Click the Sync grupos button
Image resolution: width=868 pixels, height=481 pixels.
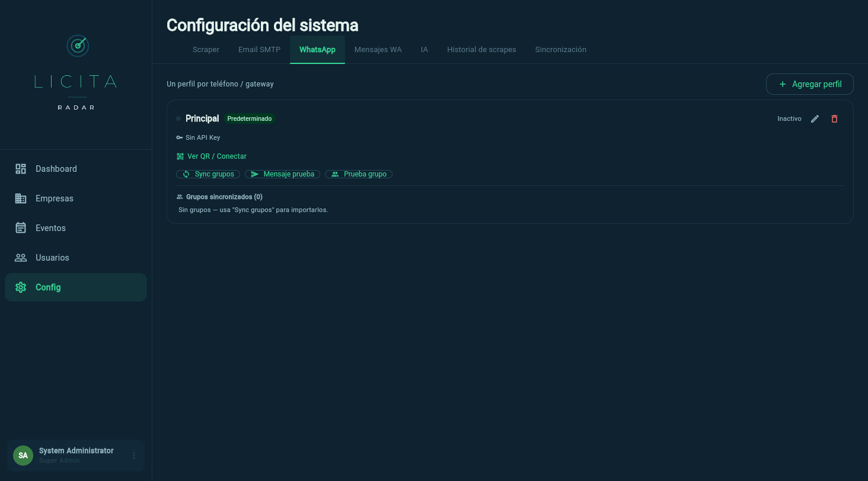[208, 174]
